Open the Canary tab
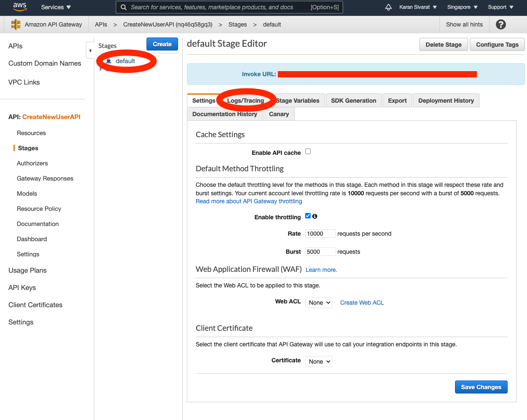Image resolution: width=527 pixels, height=420 pixels. tap(279, 114)
